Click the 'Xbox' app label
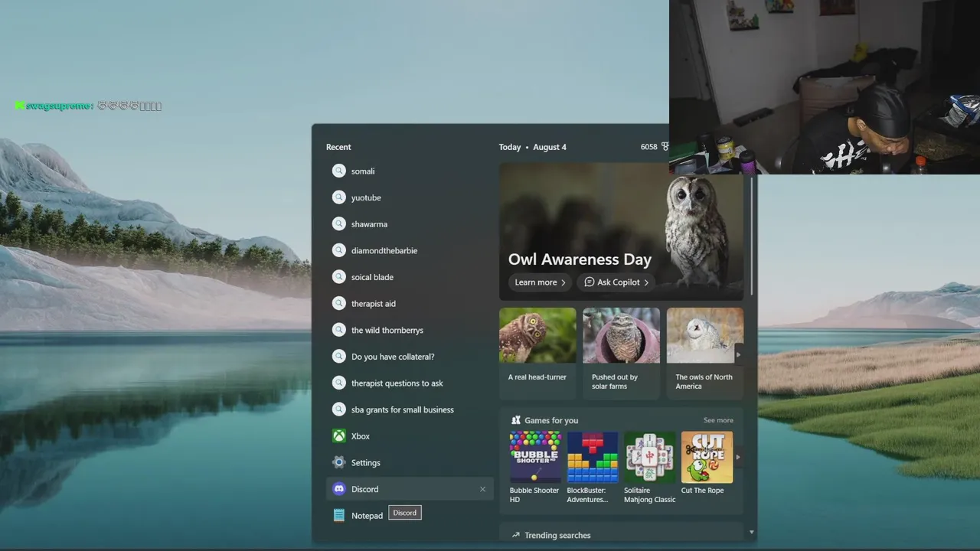 361,436
